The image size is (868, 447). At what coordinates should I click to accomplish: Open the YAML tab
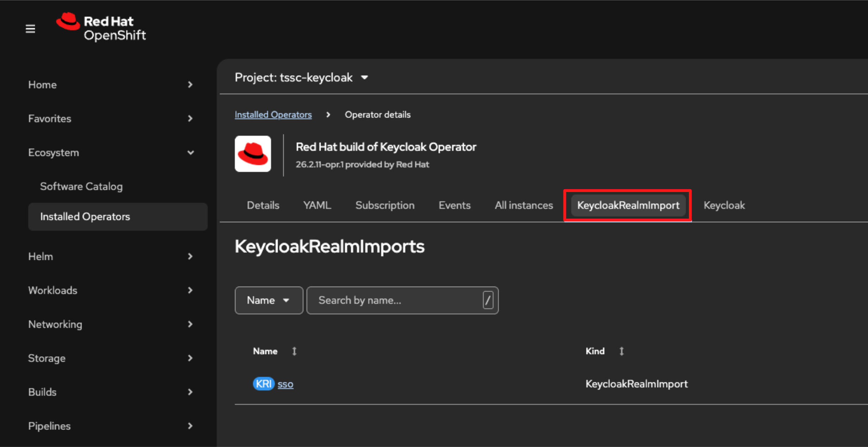tap(317, 205)
